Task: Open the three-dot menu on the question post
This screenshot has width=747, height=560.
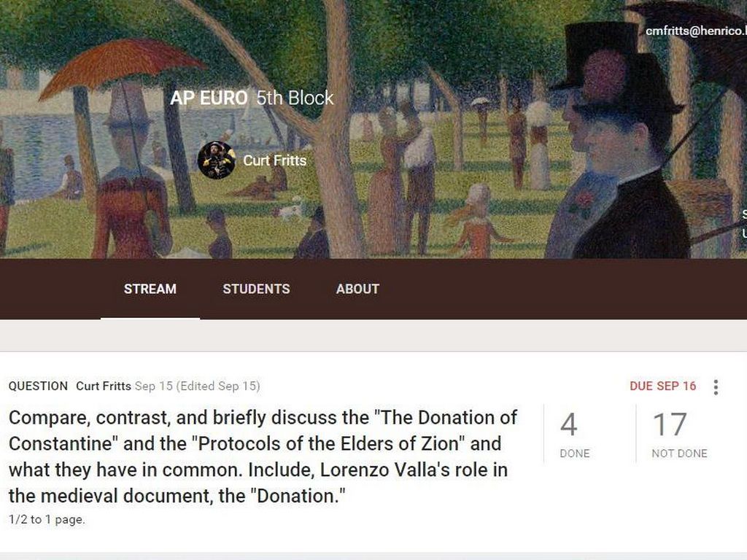Action: tap(716, 387)
